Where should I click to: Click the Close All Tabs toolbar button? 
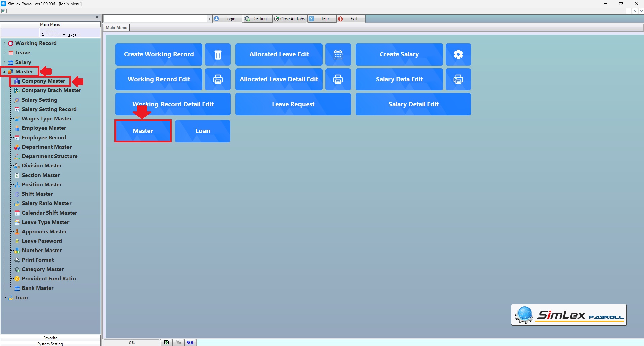(290, 19)
